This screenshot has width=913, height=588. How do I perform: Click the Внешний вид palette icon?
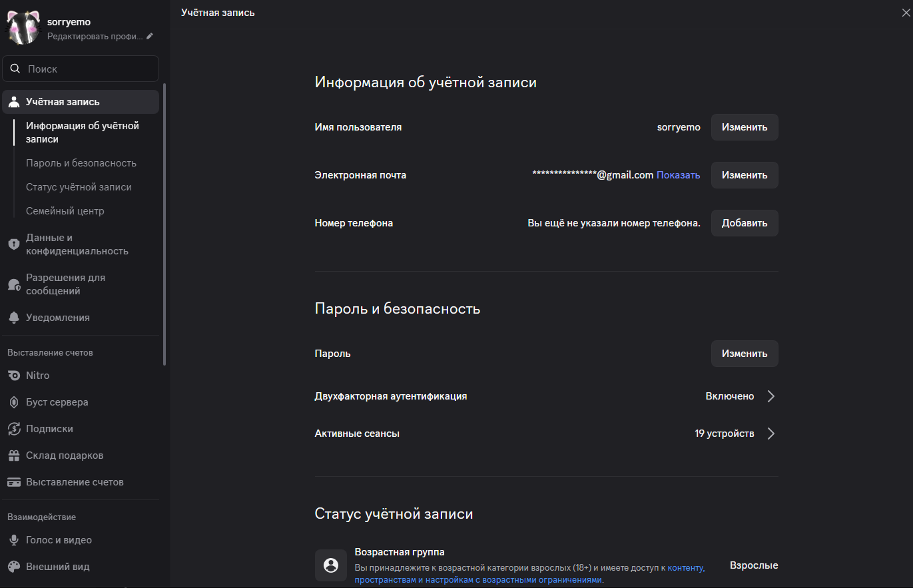pos(14,567)
